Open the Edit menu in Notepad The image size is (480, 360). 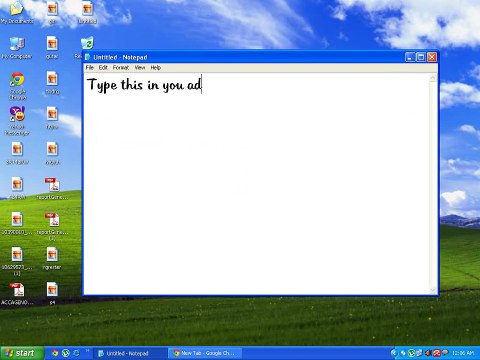coord(103,68)
